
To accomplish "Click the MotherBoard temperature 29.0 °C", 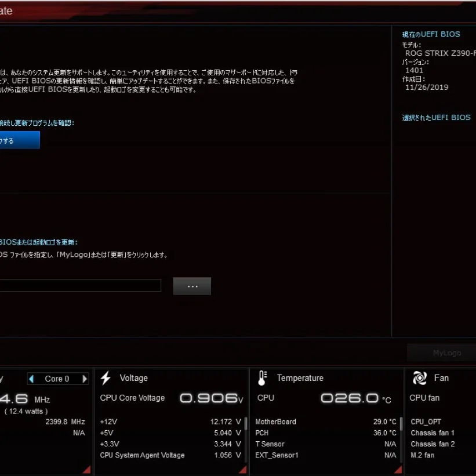I will (x=385, y=422).
